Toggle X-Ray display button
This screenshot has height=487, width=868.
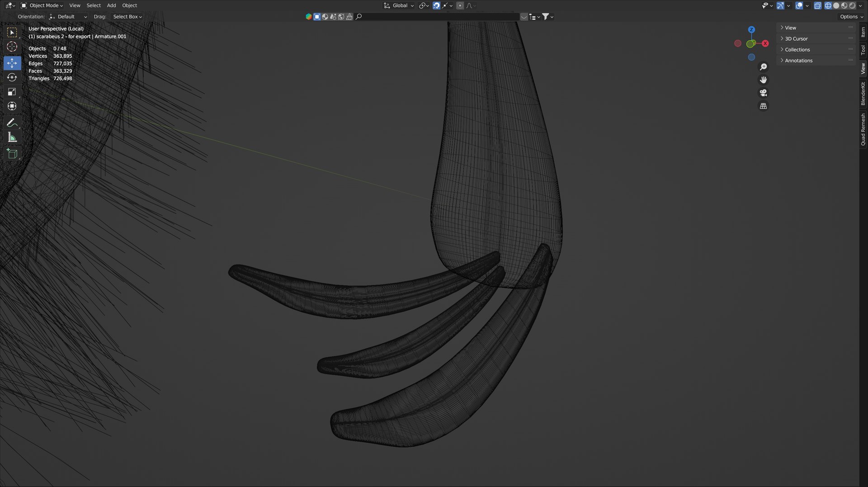(x=817, y=5)
